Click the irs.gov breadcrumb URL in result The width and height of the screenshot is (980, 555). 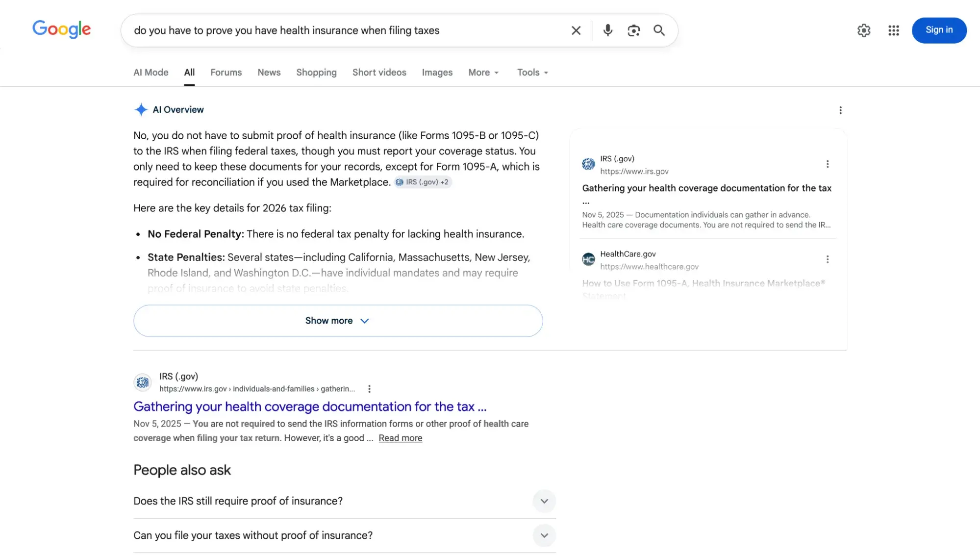point(257,389)
